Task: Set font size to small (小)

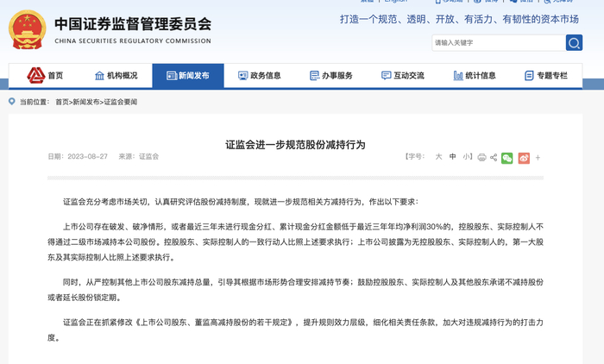Action: (x=467, y=157)
